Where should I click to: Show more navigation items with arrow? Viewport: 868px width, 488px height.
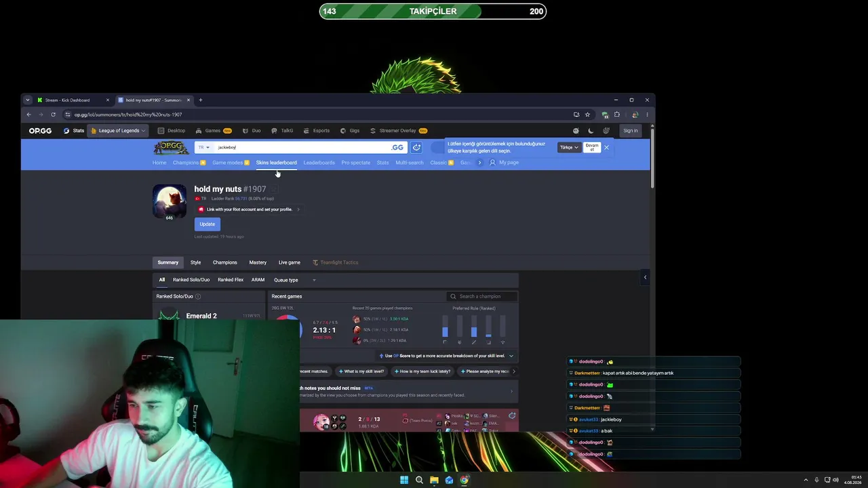pyautogui.click(x=479, y=163)
